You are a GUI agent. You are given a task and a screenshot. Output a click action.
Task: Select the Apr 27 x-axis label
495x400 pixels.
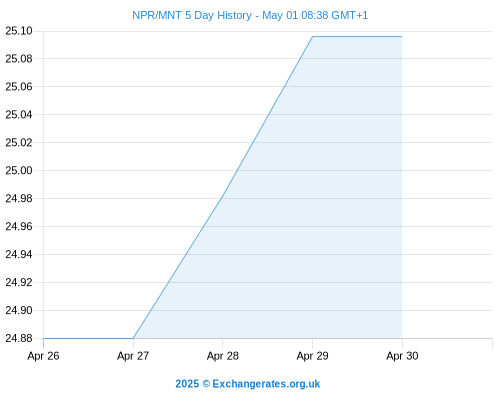(133, 356)
